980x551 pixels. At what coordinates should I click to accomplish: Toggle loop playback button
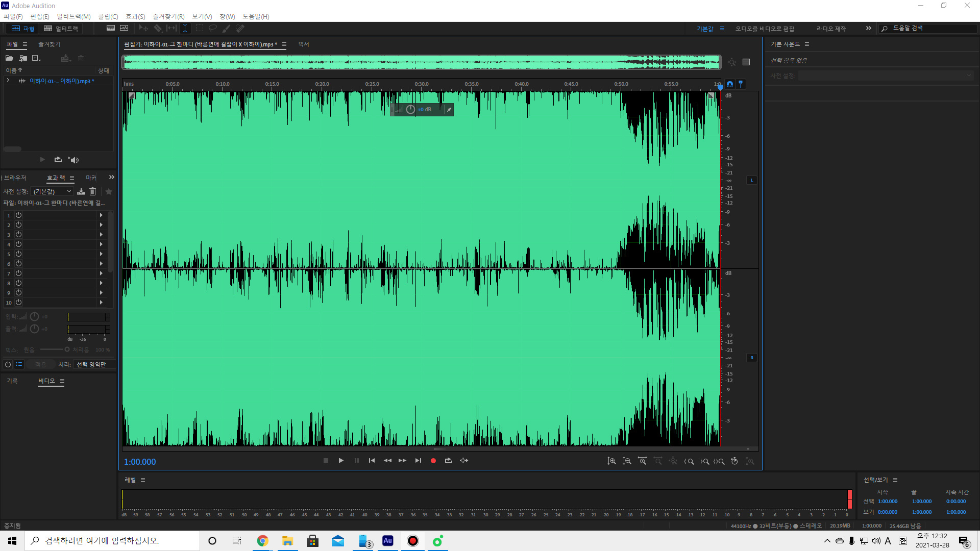pos(448,461)
